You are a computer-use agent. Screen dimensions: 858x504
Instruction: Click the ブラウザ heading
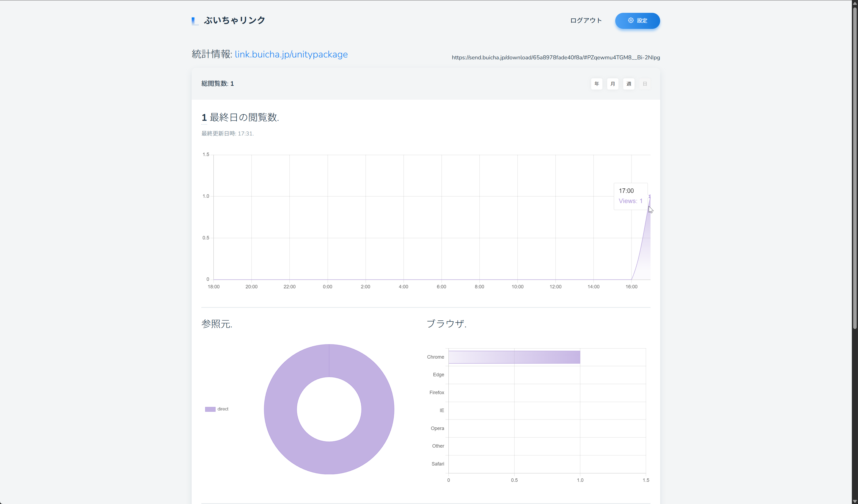click(x=446, y=324)
